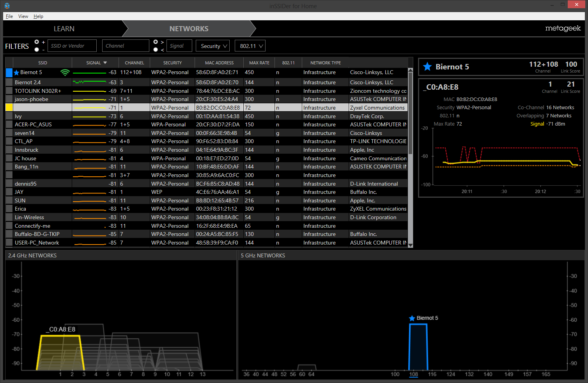Open the File menu
The image size is (588, 383).
(9, 16)
